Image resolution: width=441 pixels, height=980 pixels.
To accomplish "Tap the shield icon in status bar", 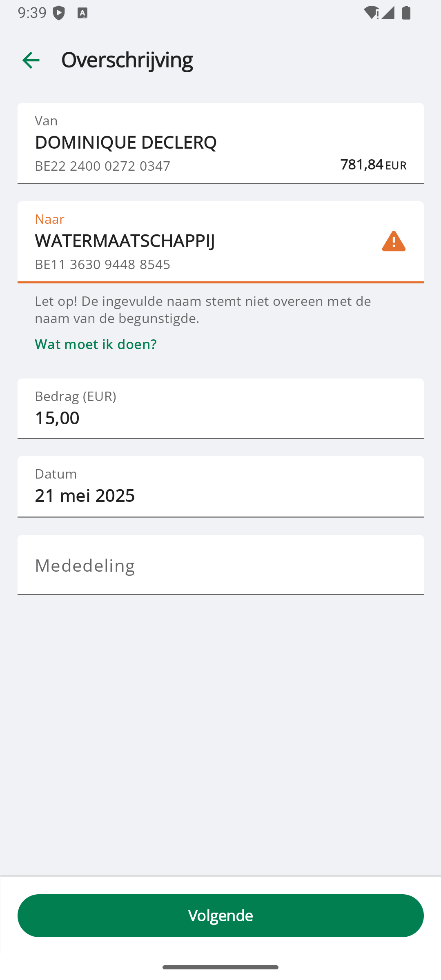I will [x=59, y=13].
